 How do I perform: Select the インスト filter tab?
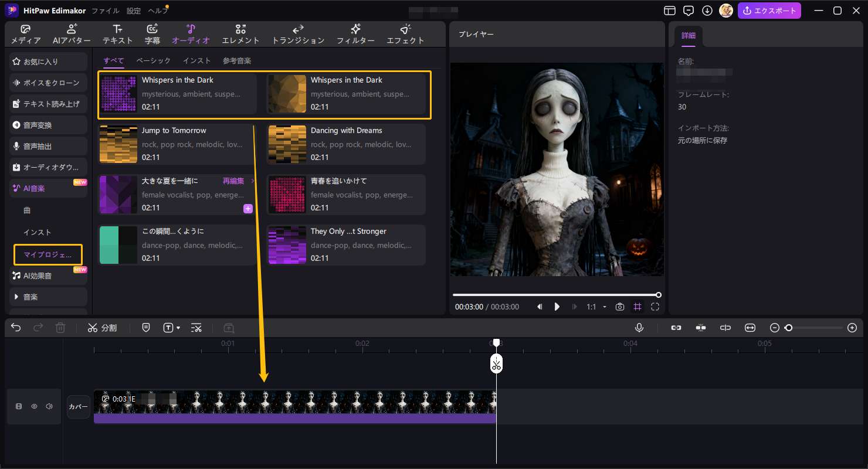point(196,60)
